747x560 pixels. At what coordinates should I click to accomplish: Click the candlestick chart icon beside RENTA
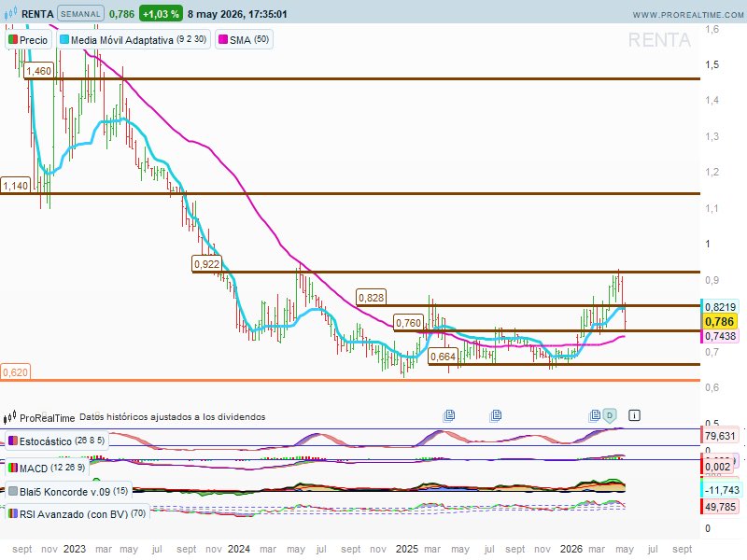[x=10, y=12]
